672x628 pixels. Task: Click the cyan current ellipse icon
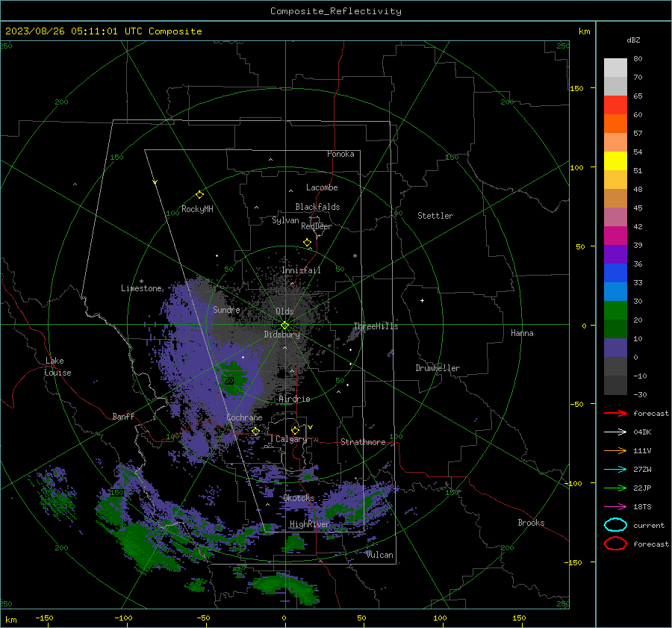[615, 525]
